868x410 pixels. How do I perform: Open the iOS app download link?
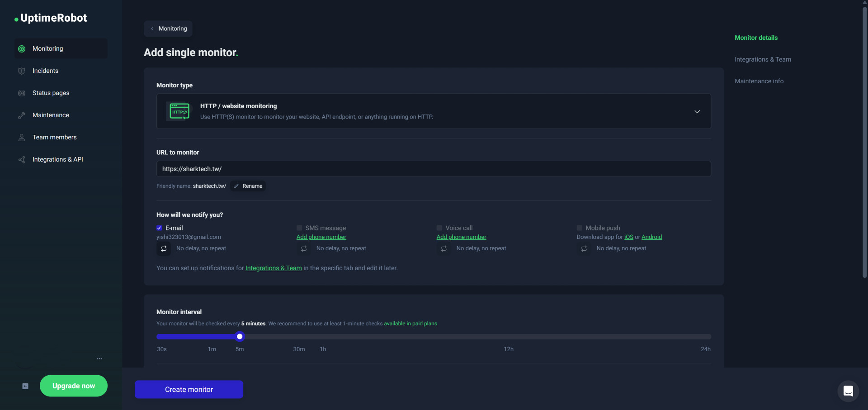click(x=629, y=237)
